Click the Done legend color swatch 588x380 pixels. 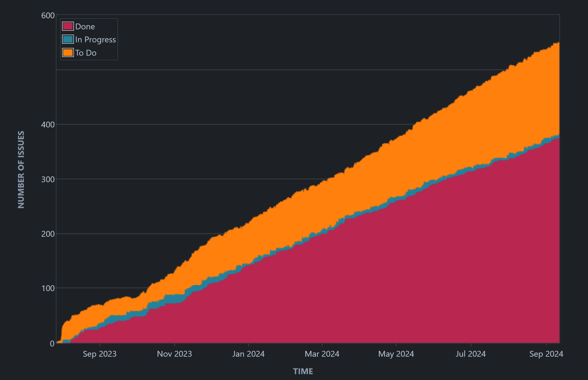[67, 27]
